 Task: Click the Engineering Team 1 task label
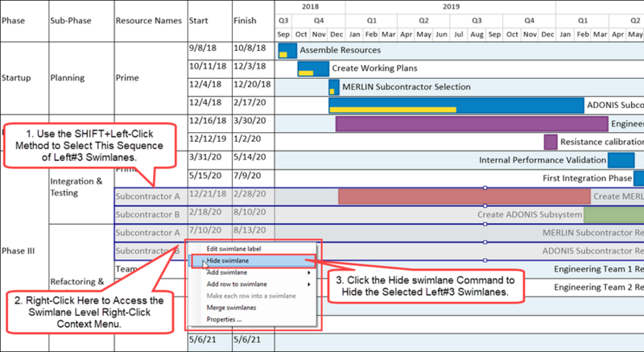599,269
